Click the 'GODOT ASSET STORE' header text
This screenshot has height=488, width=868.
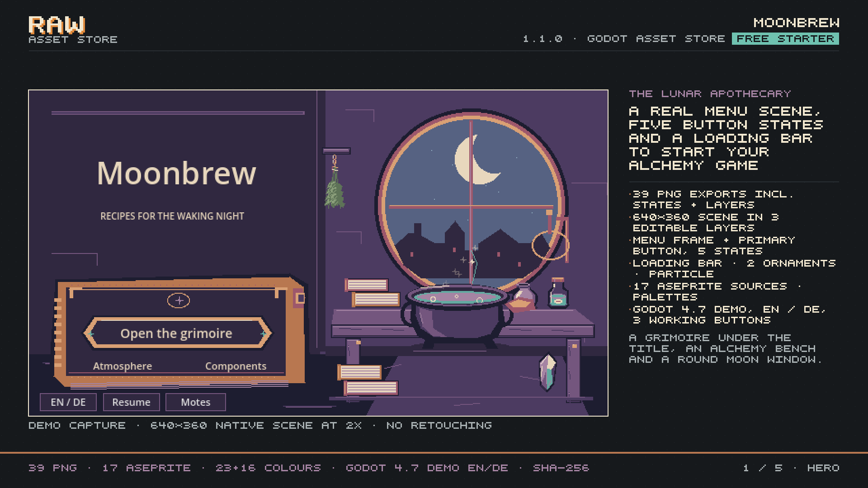pos(656,39)
